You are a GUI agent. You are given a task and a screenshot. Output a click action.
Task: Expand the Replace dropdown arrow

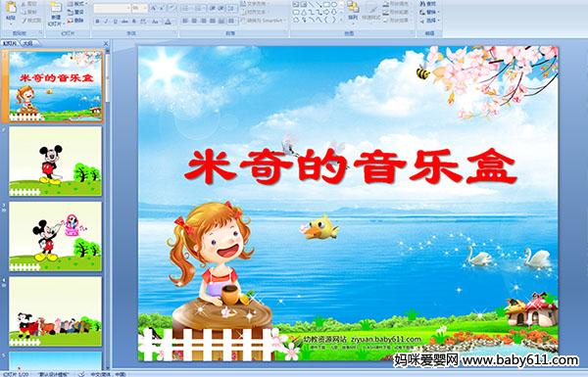(438, 12)
